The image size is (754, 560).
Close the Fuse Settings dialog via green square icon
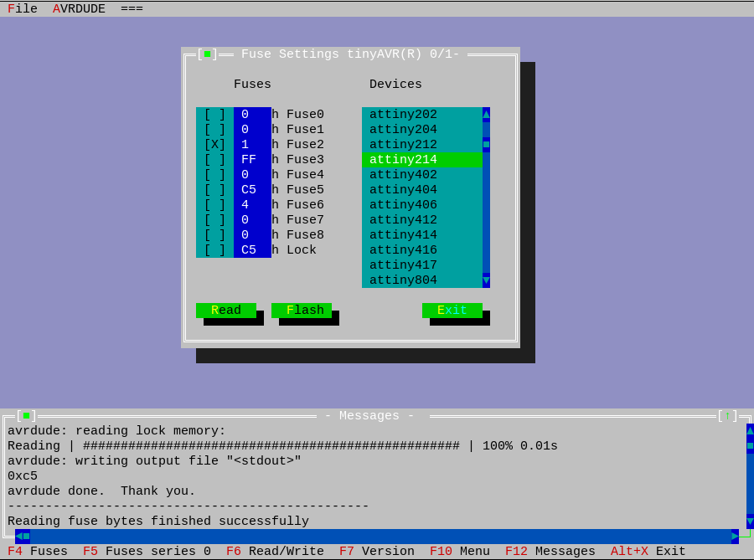click(x=207, y=54)
